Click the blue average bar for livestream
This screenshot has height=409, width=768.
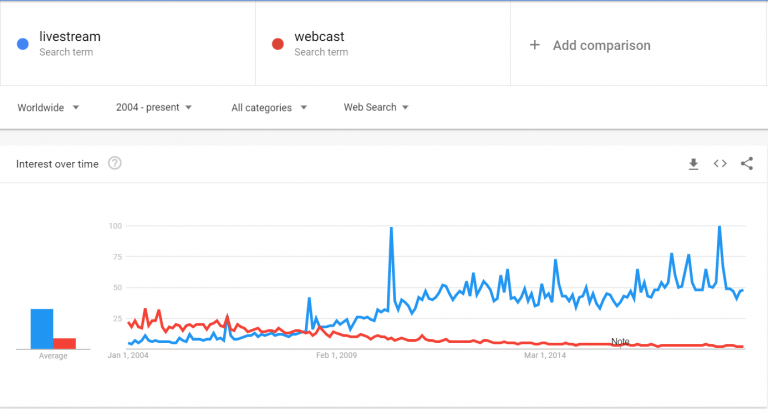point(42,329)
